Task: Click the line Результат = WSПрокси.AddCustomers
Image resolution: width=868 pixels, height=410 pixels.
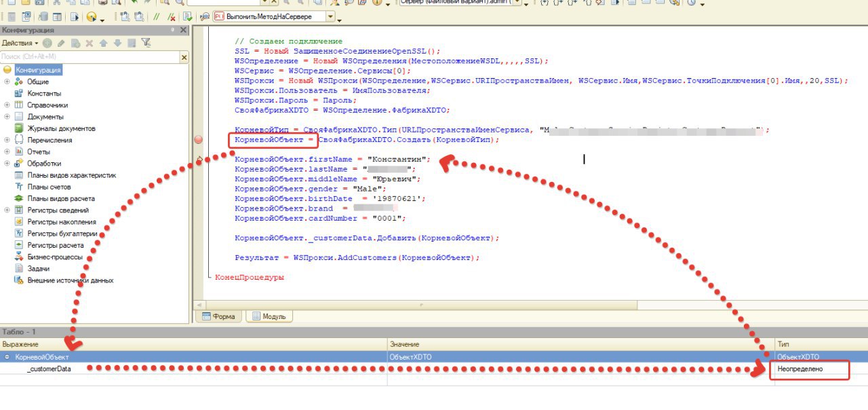Action: [357, 258]
